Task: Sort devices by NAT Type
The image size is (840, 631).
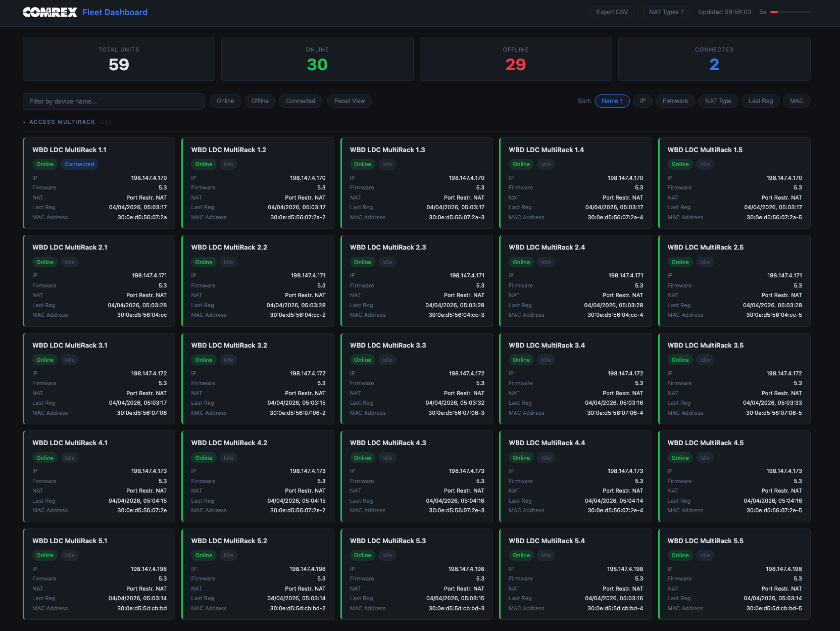Action: (718, 101)
